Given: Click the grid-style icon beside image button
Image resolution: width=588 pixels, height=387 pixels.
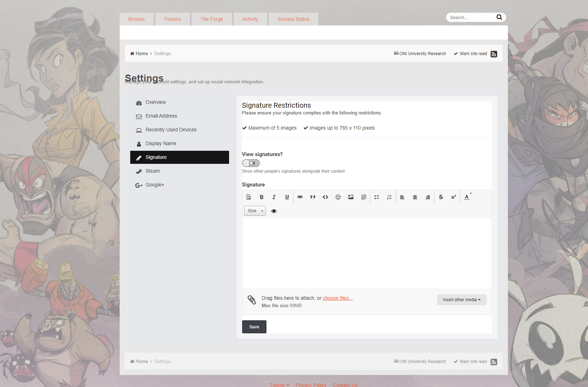Looking at the screenshot, I should tap(364, 197).
